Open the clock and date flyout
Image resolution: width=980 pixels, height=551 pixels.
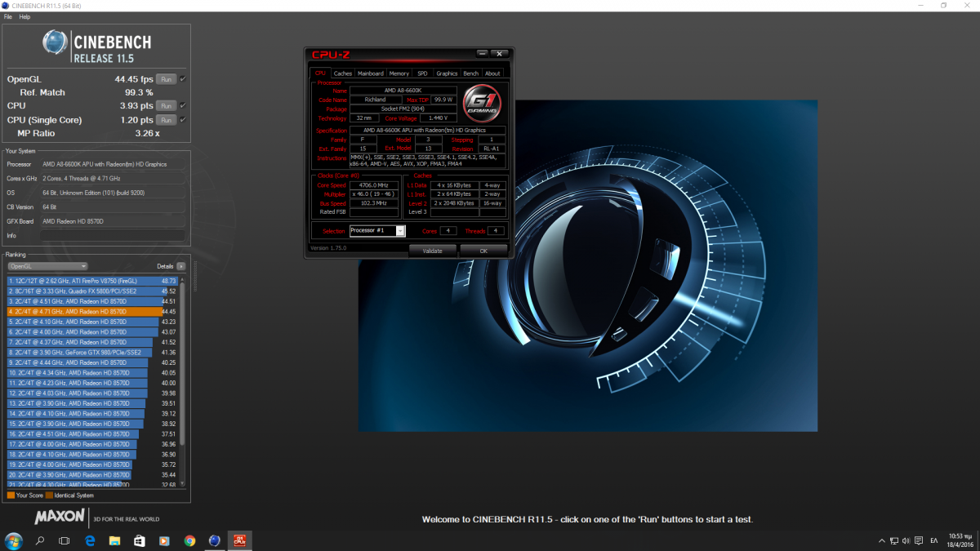[x=960, y=540]
